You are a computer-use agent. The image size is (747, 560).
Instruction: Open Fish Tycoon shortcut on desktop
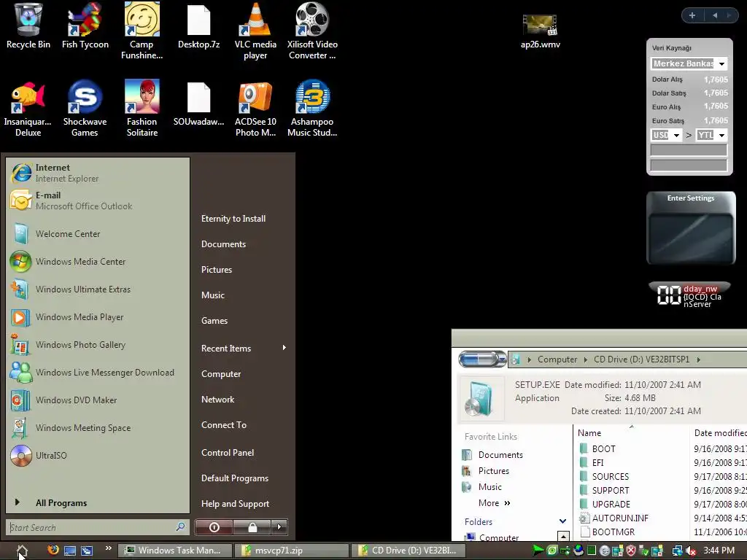[x=85, y=26]
